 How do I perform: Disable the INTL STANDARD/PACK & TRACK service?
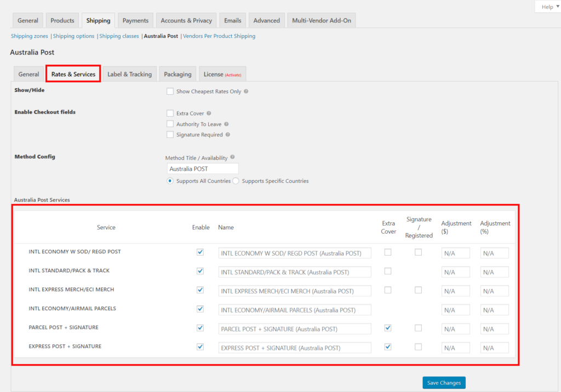click(200, 271)
